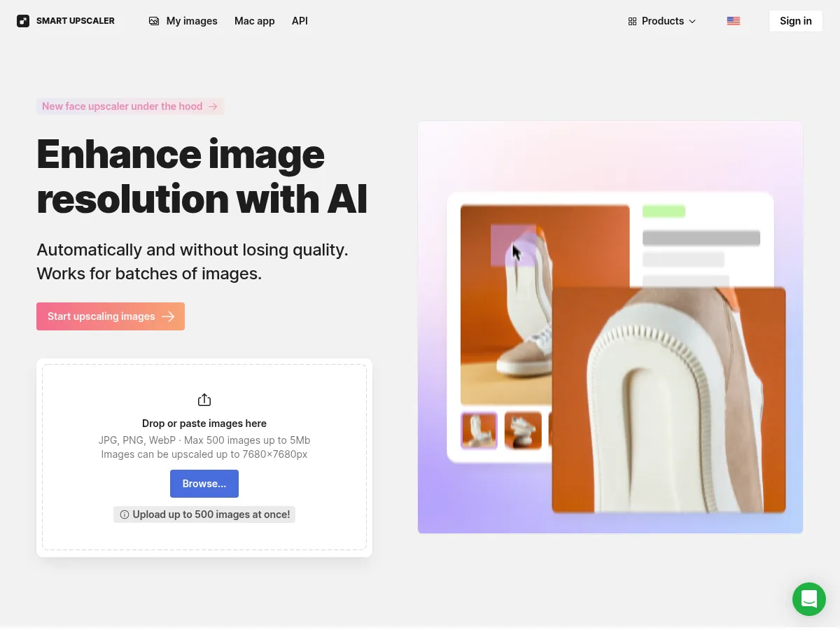Open the green chat support bubble
Viewport: 840px width, 630px height.
809,599
